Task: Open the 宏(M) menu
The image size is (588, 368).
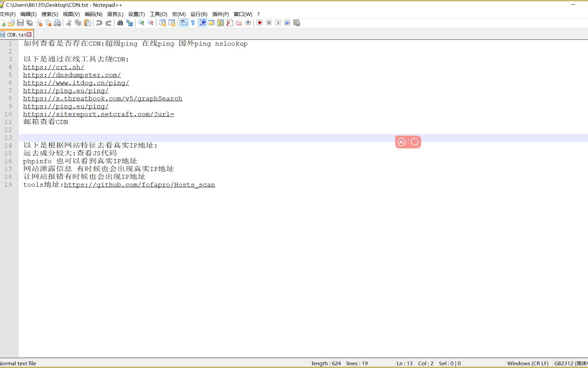Action: point(179,14)
